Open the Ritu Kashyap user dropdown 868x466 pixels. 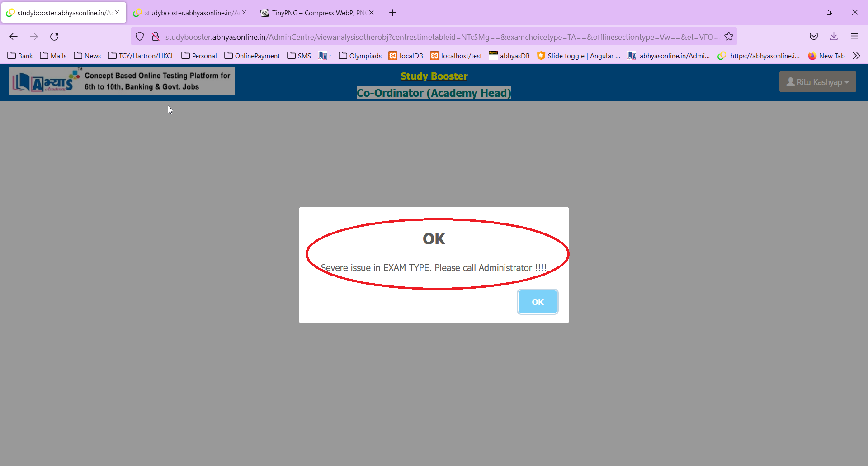pyautogui.click(x=817, y=82)
